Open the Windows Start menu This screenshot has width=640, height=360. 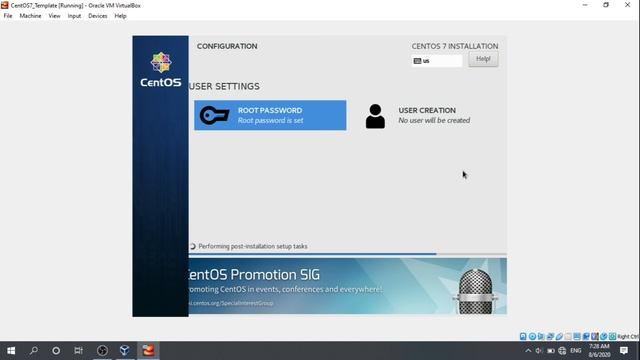[x=11, y=351]
